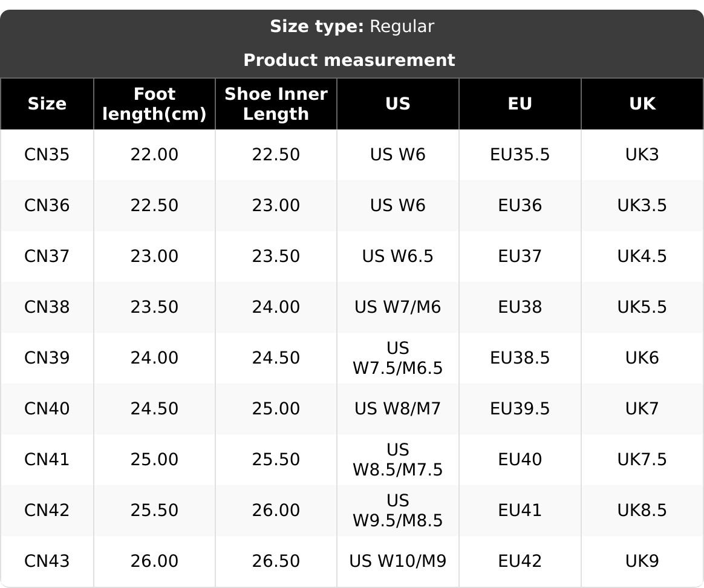The height and width of the screenshot is (588, 704).
Task: Click the EU42 cell
Action: point(520,561)
